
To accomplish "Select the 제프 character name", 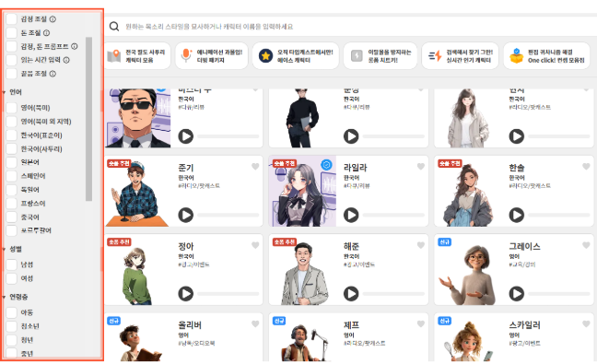I will (x=351, y=324).
